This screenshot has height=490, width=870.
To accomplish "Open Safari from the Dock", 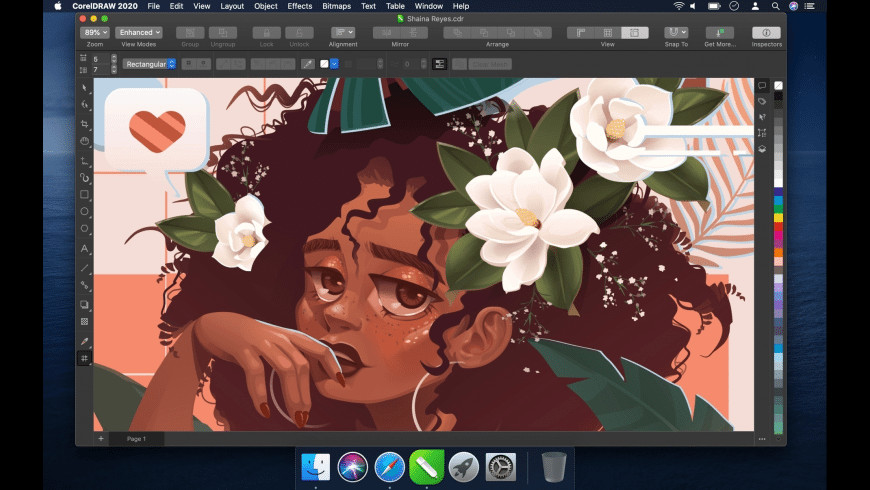I will point(390,467).
